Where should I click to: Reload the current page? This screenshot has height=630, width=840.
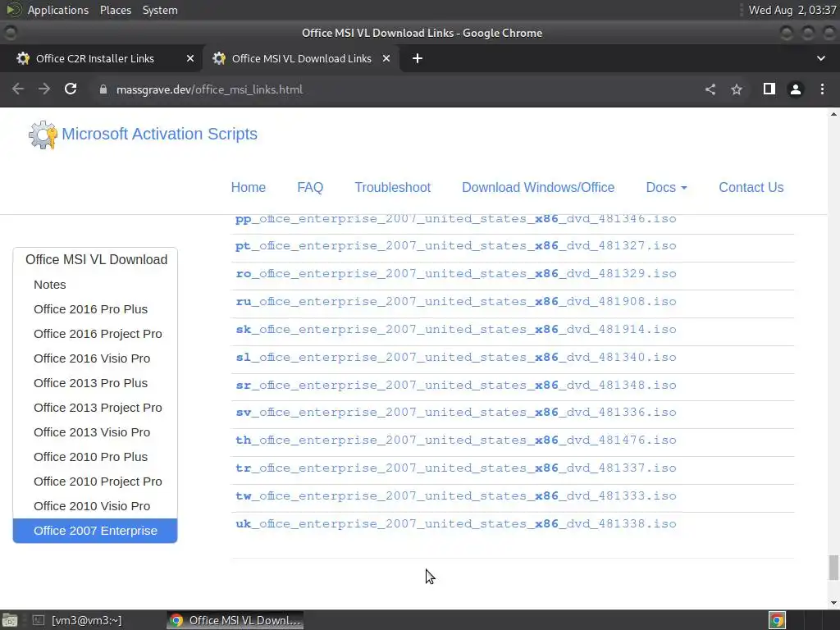(71, 89)
